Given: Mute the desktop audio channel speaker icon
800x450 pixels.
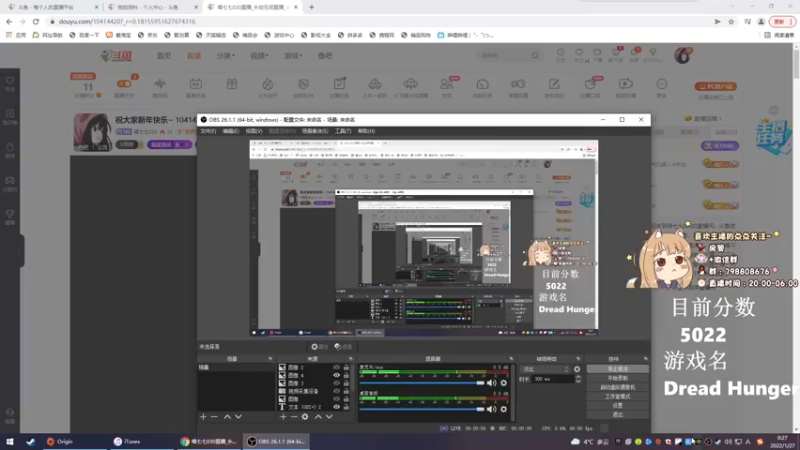Looking at the screenshot, I should point(491,409).
